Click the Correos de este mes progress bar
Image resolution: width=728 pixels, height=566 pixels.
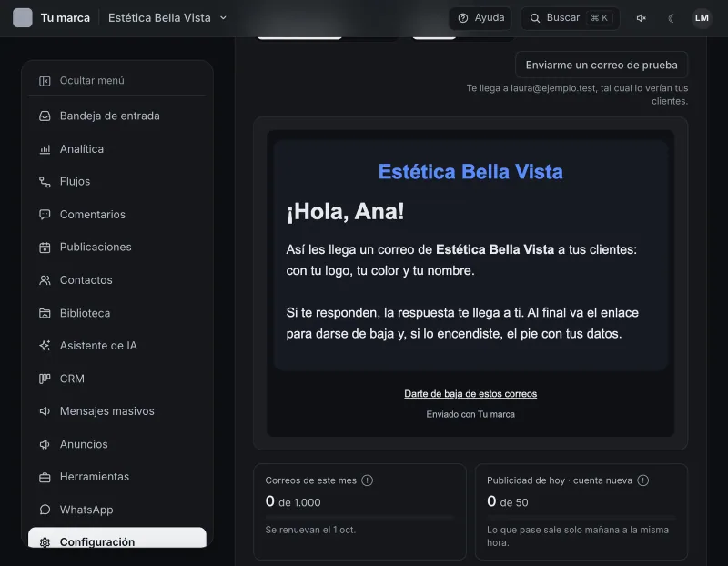[359, 516]
